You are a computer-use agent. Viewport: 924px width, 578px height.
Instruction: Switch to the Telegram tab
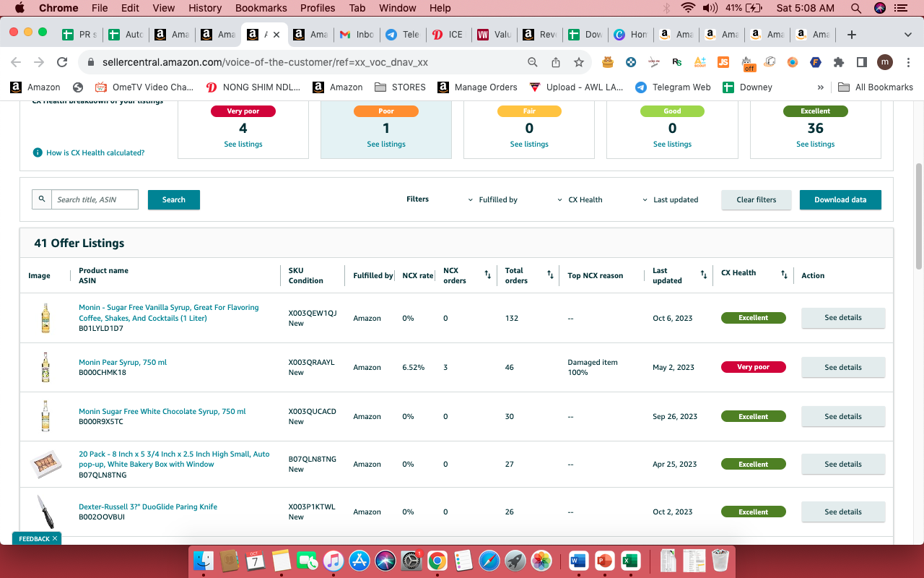(x=402, y=35)
